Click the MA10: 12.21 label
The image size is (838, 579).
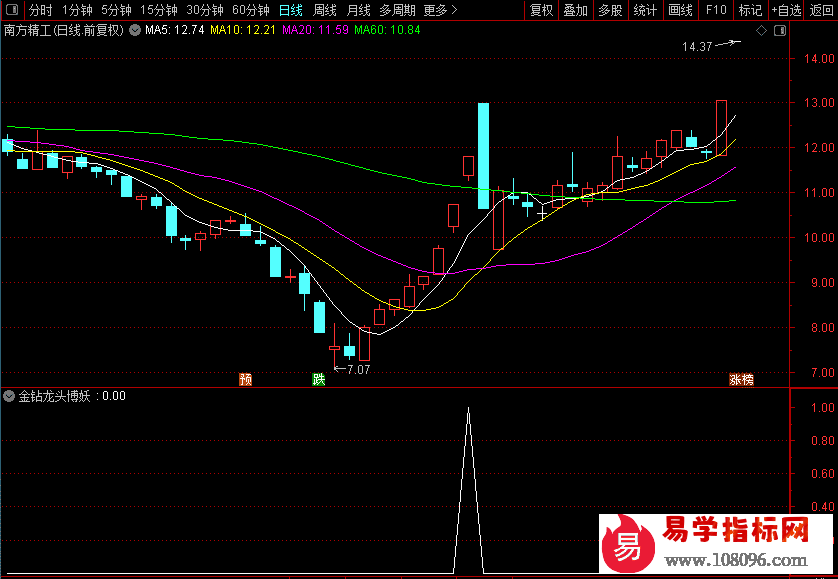pos(243,30)
